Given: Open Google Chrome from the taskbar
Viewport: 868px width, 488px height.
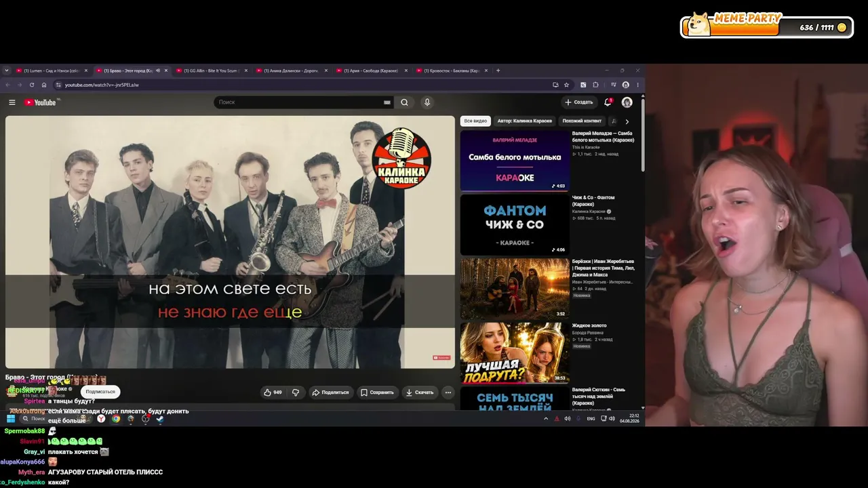Looking at the screenshot, I should [116, 419].
